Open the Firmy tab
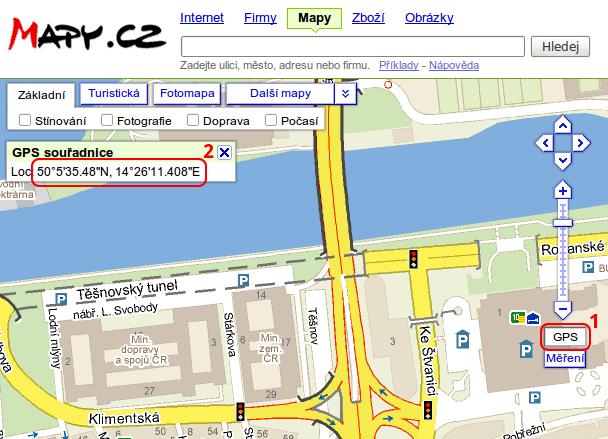 click(260, 18)
